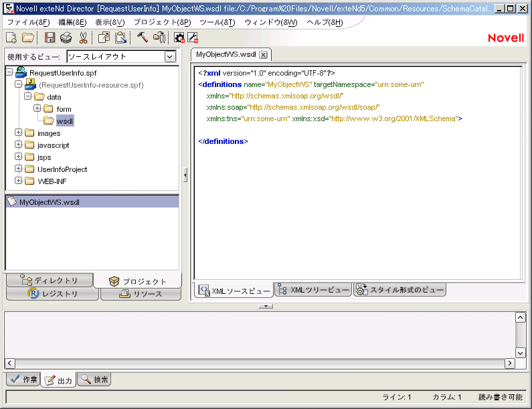Switch to the 検索 tab
The height and width of the screenshot is (409, 532).
click(94, 379)
